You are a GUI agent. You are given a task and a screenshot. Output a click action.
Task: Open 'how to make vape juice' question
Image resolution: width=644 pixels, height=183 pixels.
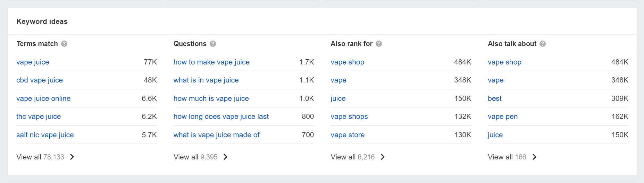coord(211,62)
